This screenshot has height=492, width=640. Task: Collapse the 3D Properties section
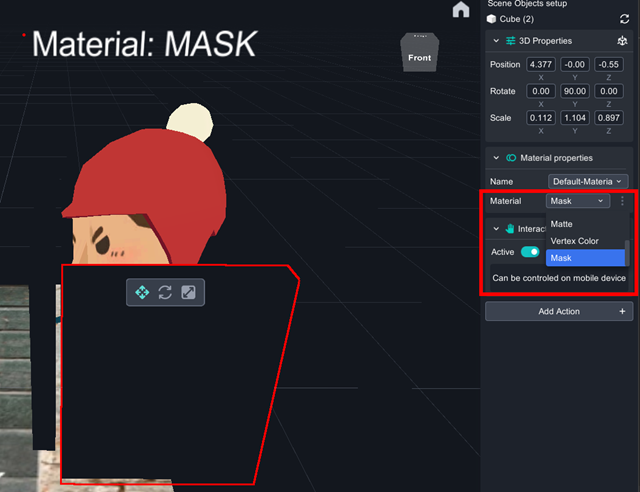coord(497,41)
